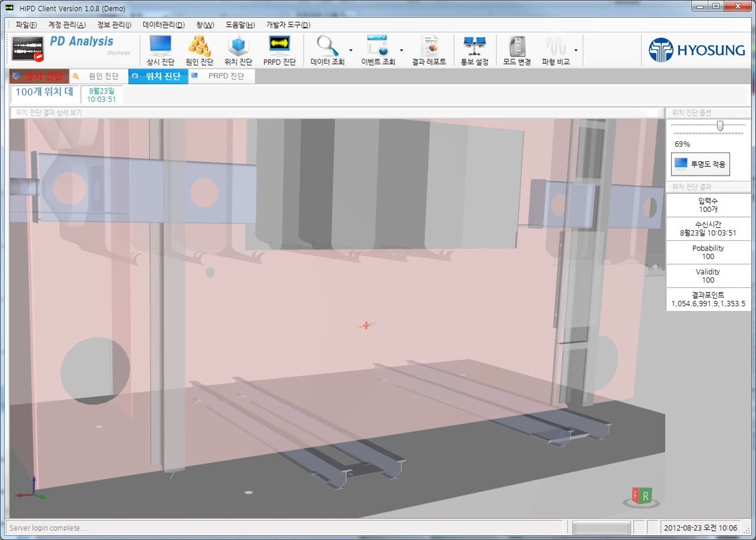Viewport: 756px width, 540px height.
Task: Open the 상시 진단 toolbar icon
Action: click(160, 50)
